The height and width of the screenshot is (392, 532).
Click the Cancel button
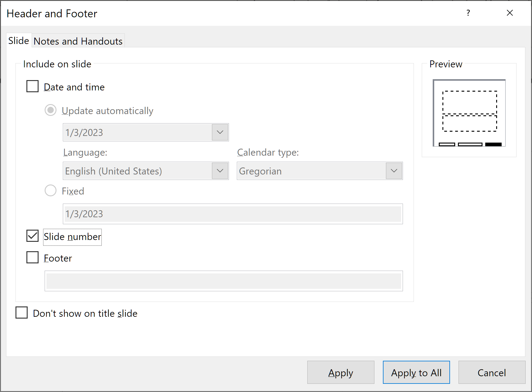pos(492,372)
